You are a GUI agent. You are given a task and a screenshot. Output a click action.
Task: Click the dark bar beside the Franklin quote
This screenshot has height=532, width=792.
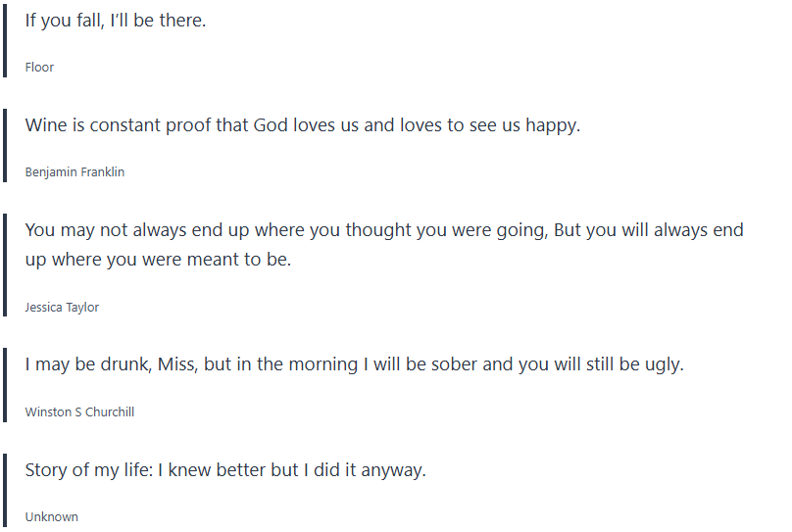click(x=4, y=145)
